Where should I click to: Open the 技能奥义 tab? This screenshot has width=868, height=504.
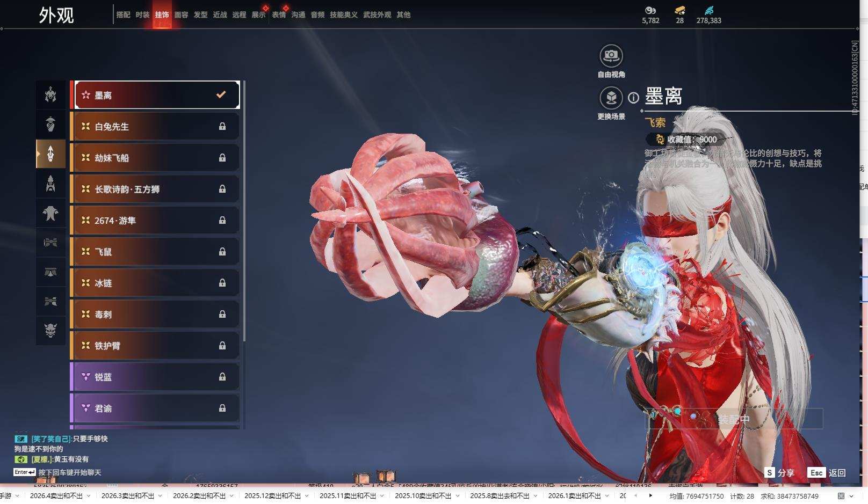tap(344, 15)
